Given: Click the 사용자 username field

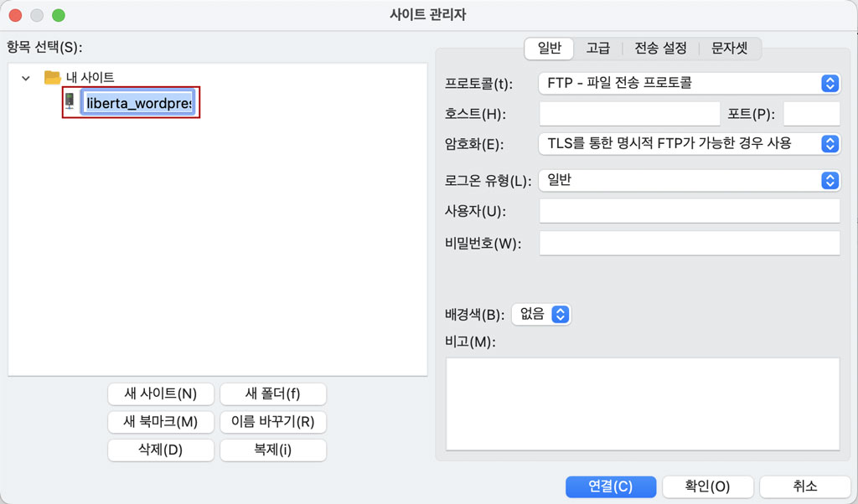Looking at the screenshot, I should click(x=689, y=211).
